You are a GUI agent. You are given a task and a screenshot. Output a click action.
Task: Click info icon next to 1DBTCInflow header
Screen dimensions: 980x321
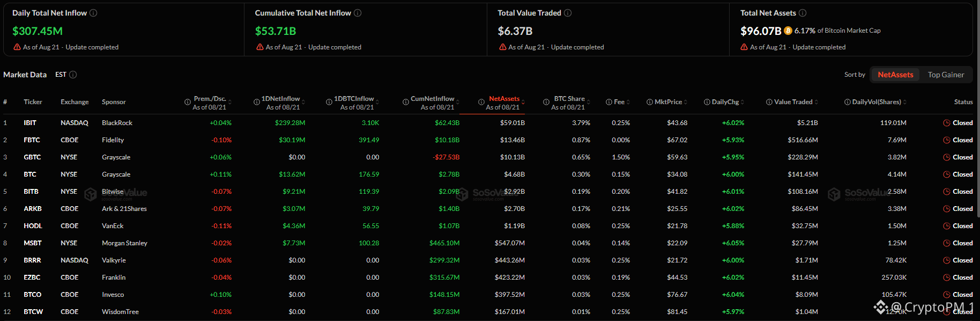point(329,102)
